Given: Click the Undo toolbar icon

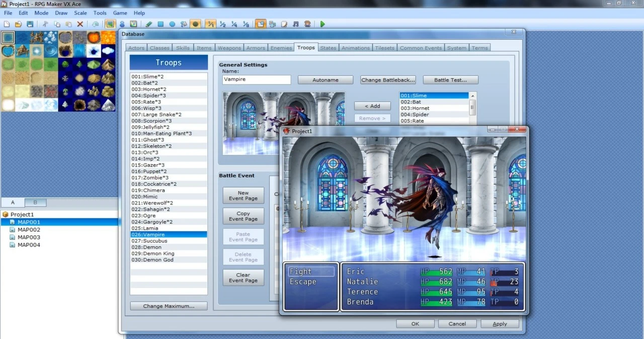Looking at the screenshot, I should pyautogui.click(x=95, y=24).
